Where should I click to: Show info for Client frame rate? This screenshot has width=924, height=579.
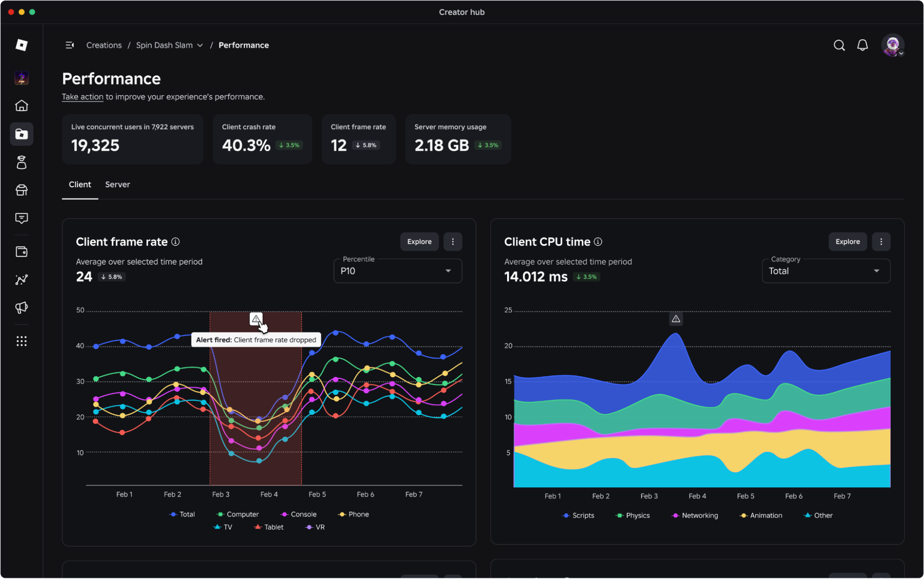(176, 242)
